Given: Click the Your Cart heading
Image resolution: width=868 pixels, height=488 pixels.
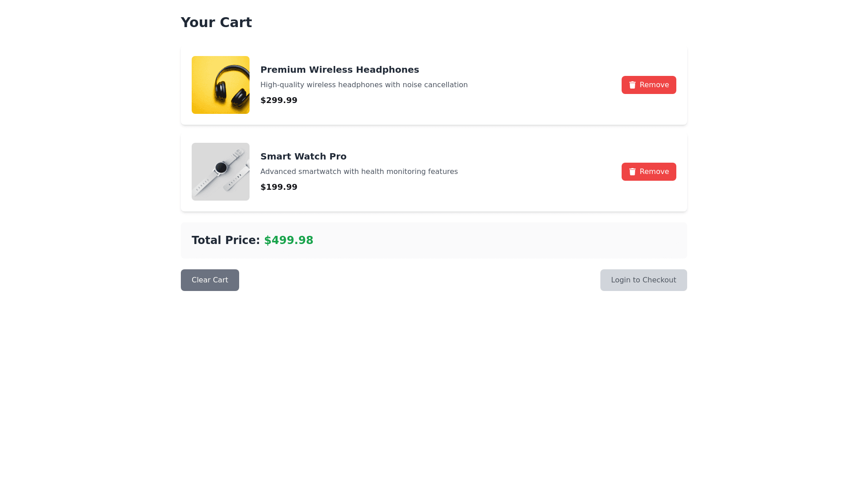Looking at the screenshot, I should coord(216,23).
